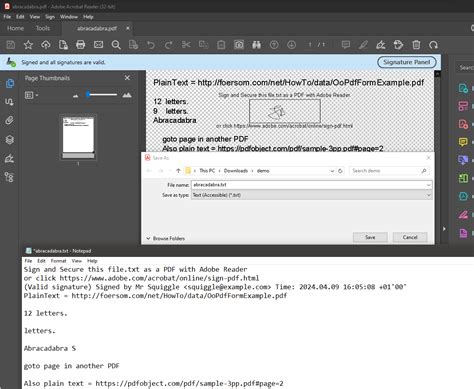Open Notepad View menu
The width and height of the screenshot is (474, 389).
click(76, 261)
